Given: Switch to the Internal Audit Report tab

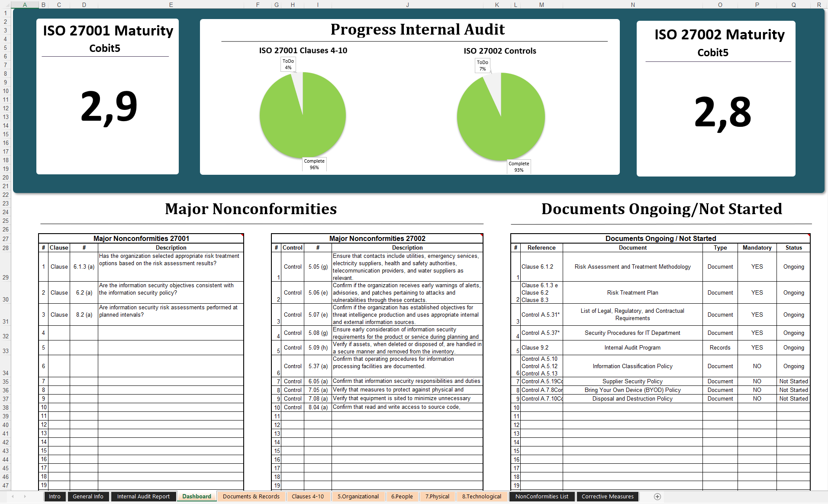Looking at the screenshot, I should pos(144,496).
